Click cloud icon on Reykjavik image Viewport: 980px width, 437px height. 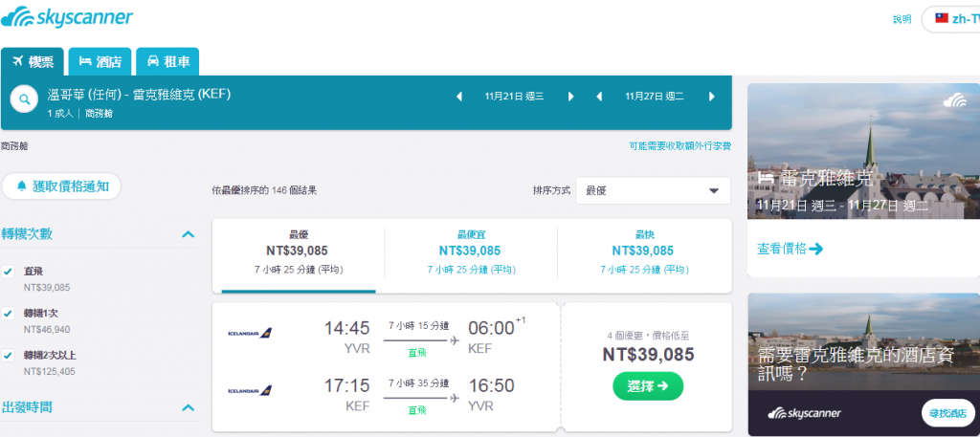click(x=954, y=99)
